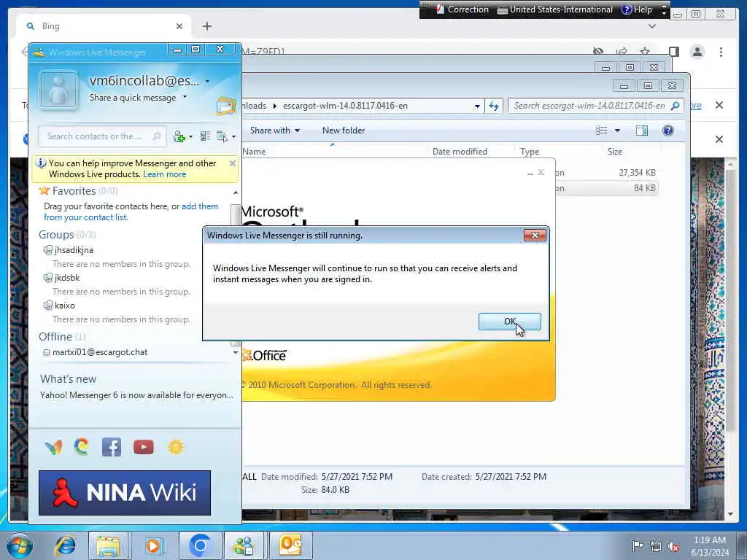
Task: Open the Windows Start button
Action: coord(20,545)
